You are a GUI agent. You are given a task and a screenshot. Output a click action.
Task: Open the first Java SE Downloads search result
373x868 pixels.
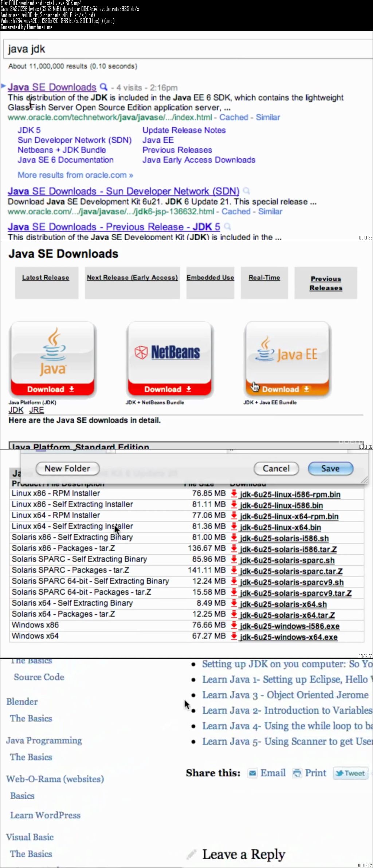(x=52, y=87)
